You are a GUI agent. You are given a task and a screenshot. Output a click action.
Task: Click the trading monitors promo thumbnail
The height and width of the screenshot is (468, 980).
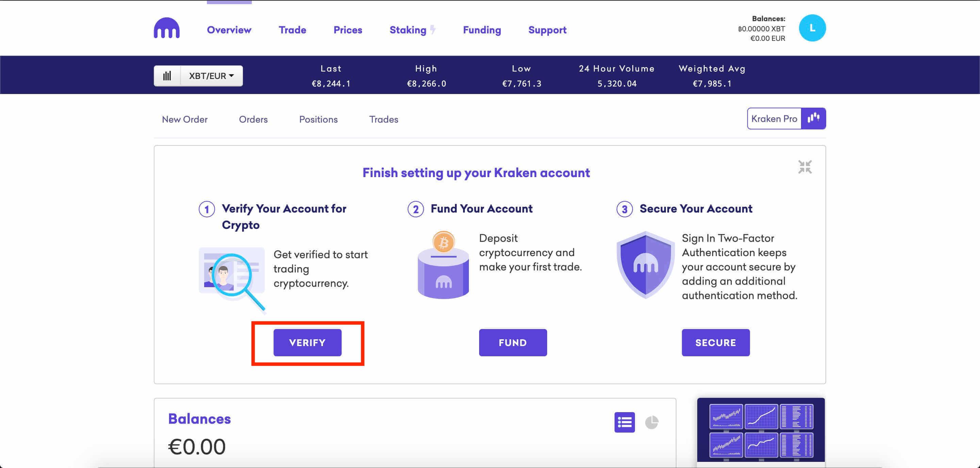click(x=761, y=430)
